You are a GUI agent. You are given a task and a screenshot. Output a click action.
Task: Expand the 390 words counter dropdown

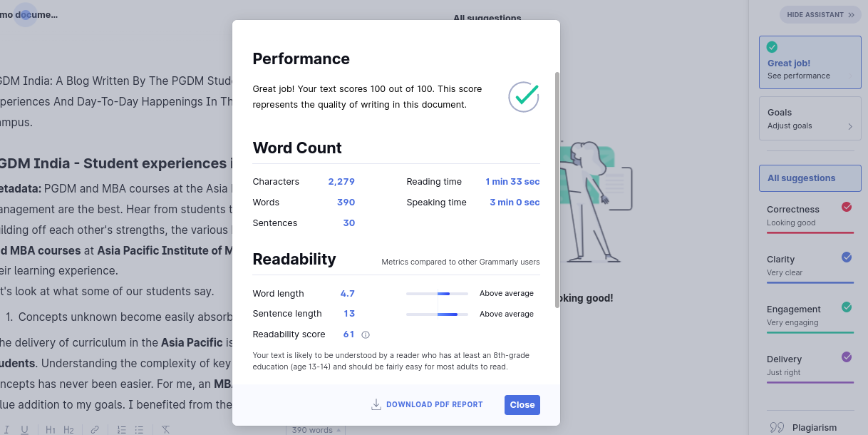(316, 430)
